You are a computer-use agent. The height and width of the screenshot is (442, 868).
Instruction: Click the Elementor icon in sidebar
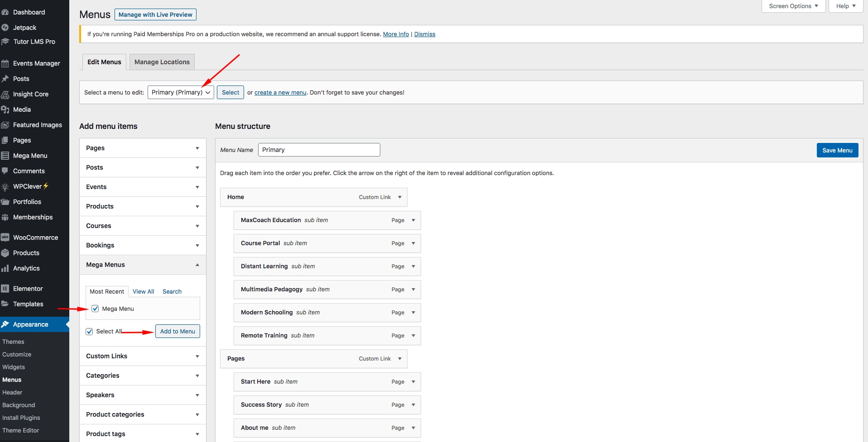click(5, 289)
